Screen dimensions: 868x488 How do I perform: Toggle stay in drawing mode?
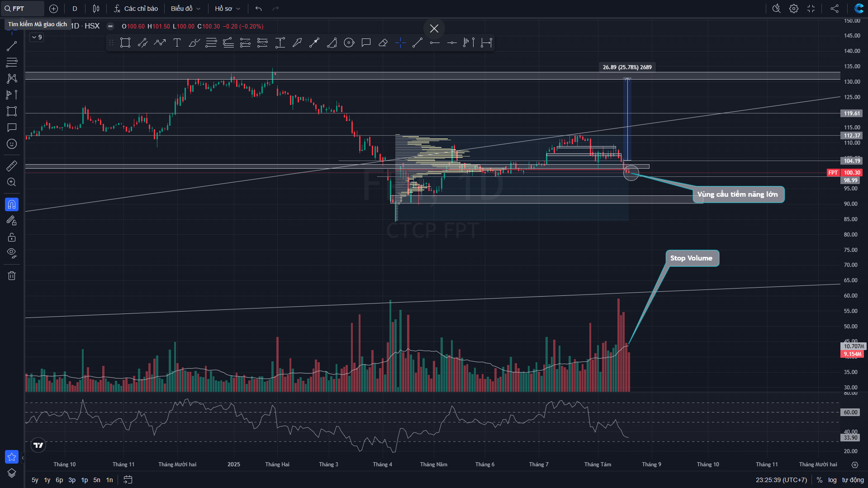tap(12, 221)
